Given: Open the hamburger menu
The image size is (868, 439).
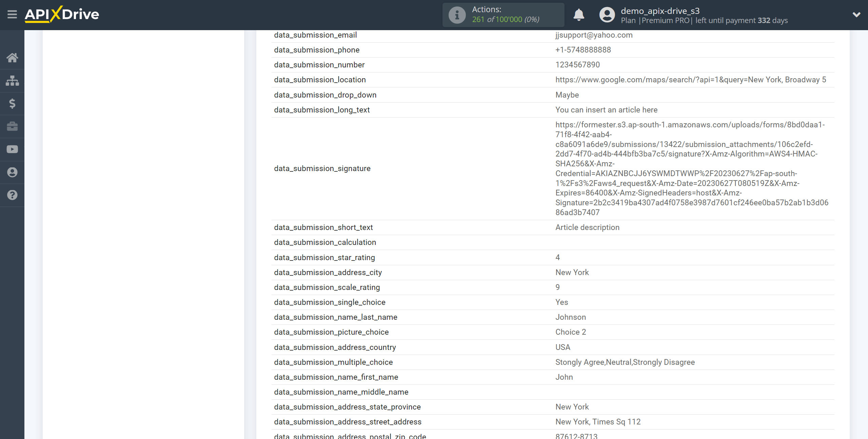Looking at the screenshot, I should [x=12, y=14].
